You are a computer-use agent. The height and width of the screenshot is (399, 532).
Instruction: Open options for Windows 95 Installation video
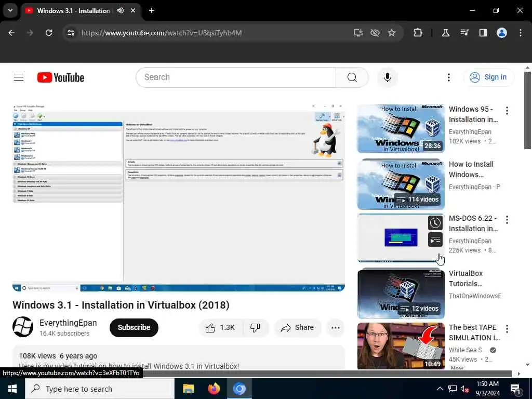[x=507, y=111]
